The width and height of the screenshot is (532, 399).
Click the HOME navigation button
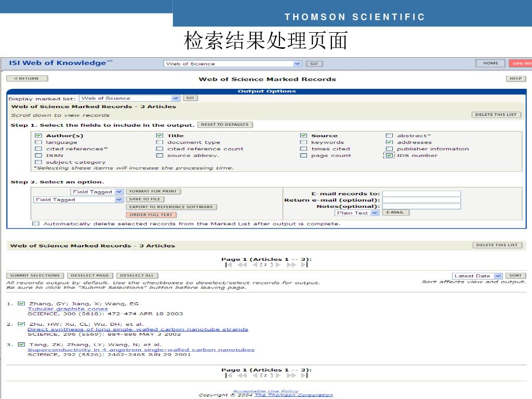[490, 63]
